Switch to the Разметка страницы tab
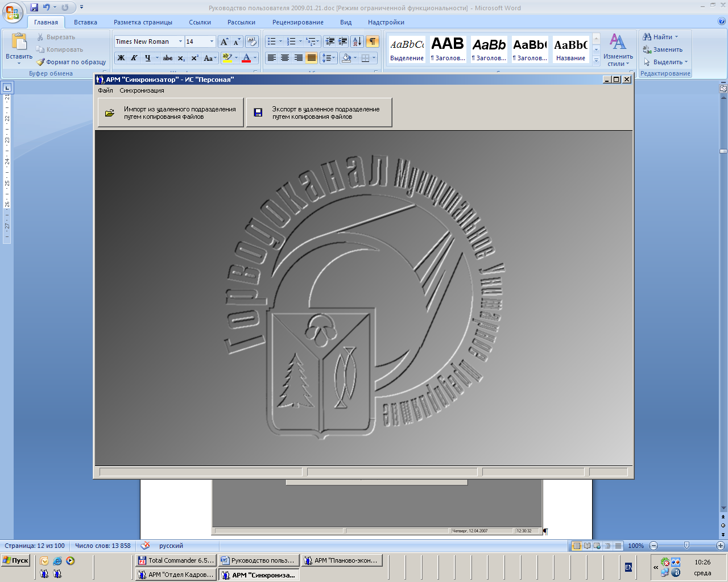This screenshot has width=728, height=582. coord(143,22)
